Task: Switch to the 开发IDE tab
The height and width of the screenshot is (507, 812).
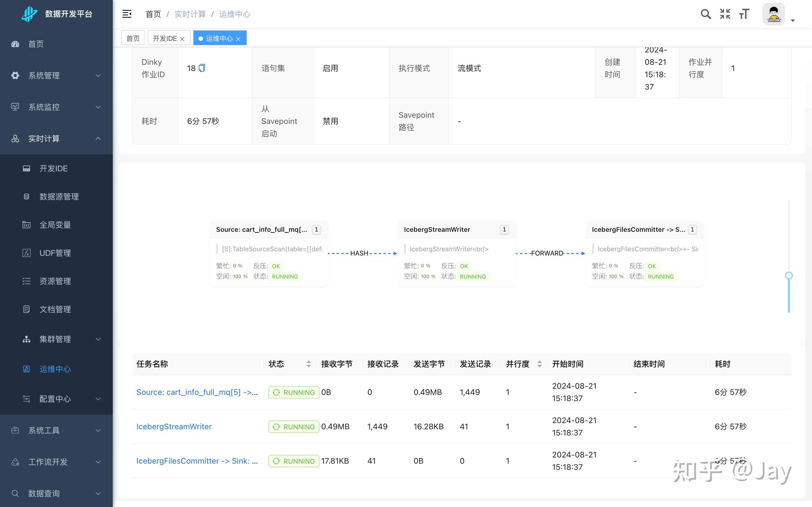Action: (x=165, y=38)
